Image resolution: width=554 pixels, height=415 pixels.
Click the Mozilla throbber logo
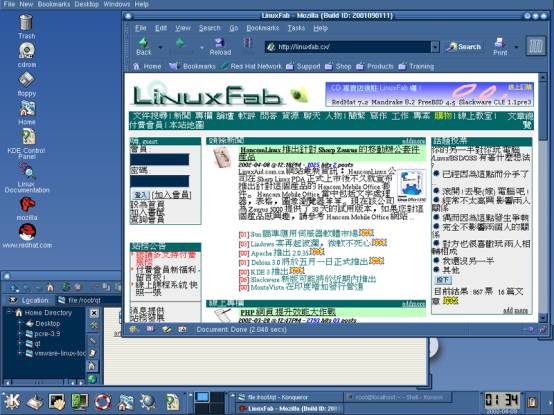536,46
